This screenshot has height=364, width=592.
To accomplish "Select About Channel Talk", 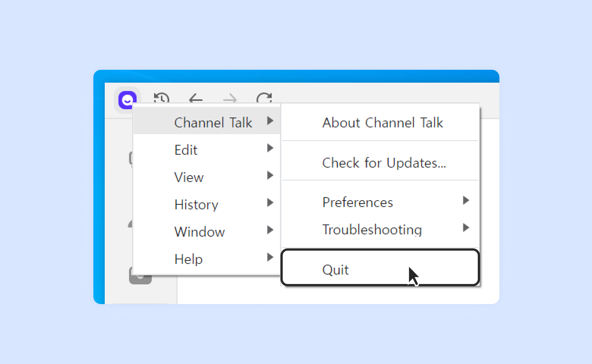I will (x=380, y=122).
